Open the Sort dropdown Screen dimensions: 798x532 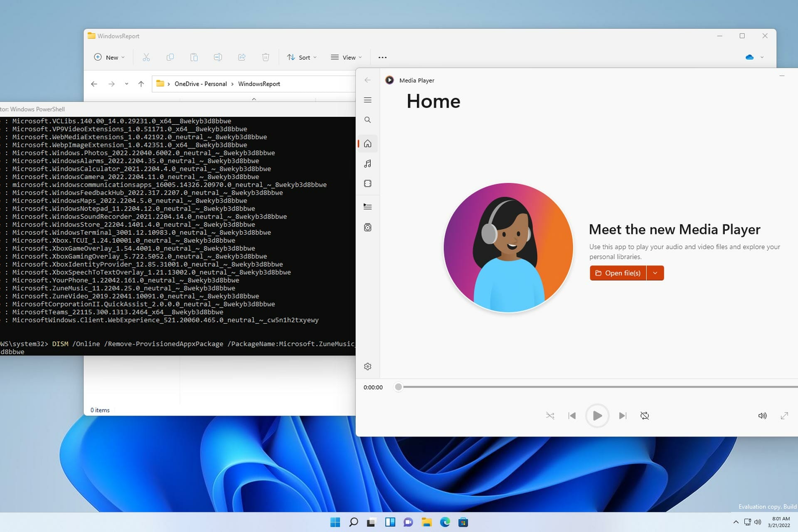[302, 57]
